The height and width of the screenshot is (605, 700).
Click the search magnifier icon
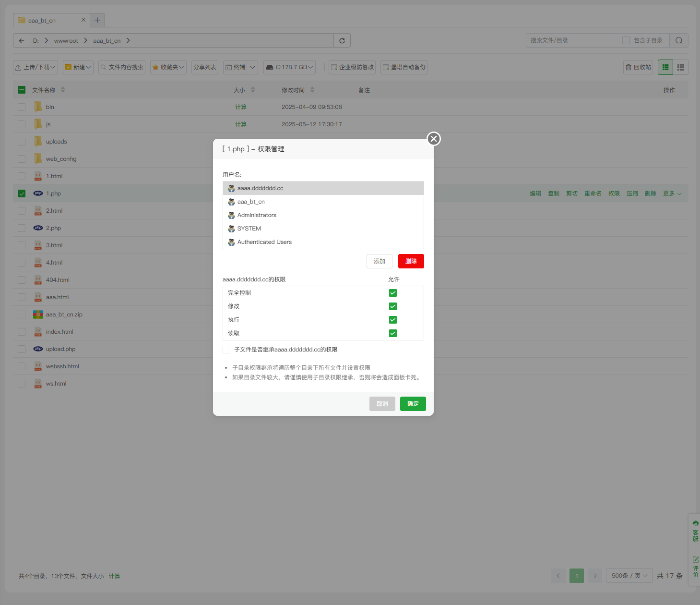pos(678,41)
